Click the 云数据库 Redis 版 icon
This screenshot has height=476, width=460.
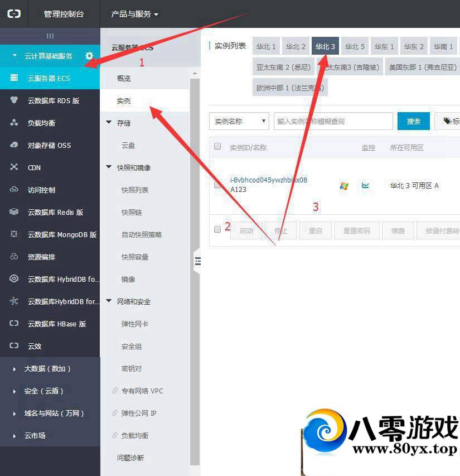pos(14,211)
